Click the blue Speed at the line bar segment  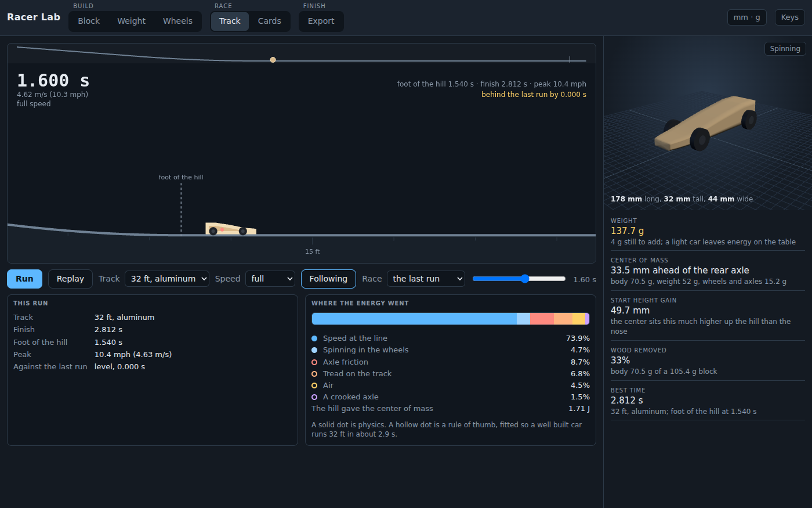tap(414, 319)
